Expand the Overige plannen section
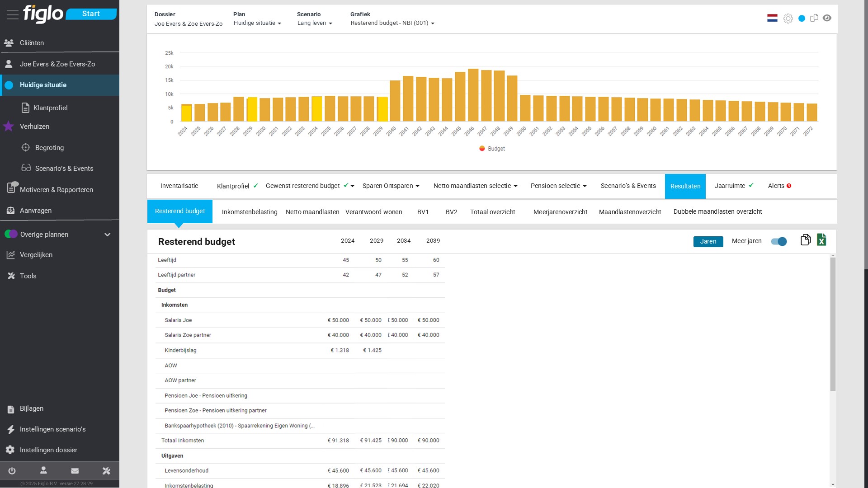Image resolution: width=868 pixels, height=488 pixels. (x=107, y=235)
